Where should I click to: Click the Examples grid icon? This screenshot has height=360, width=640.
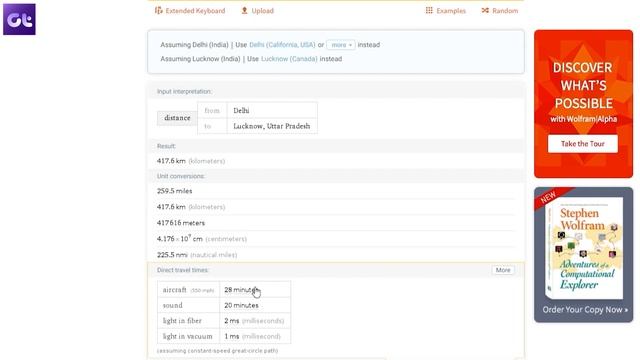tap(429, 10)
